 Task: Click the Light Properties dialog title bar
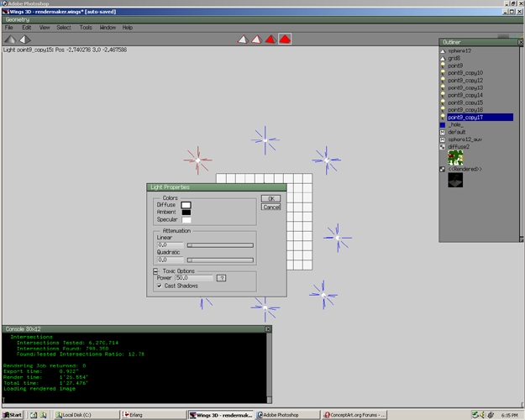pyautogui.click(x=216, y=187)
